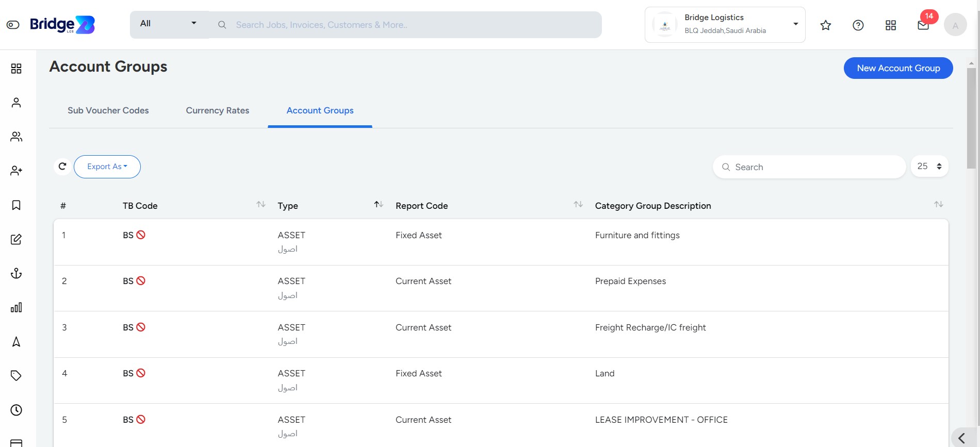The width and height of the screenshot is (980, 447).
Task: Click the blocked icon in row 4
Action: [x=141, y=373]
